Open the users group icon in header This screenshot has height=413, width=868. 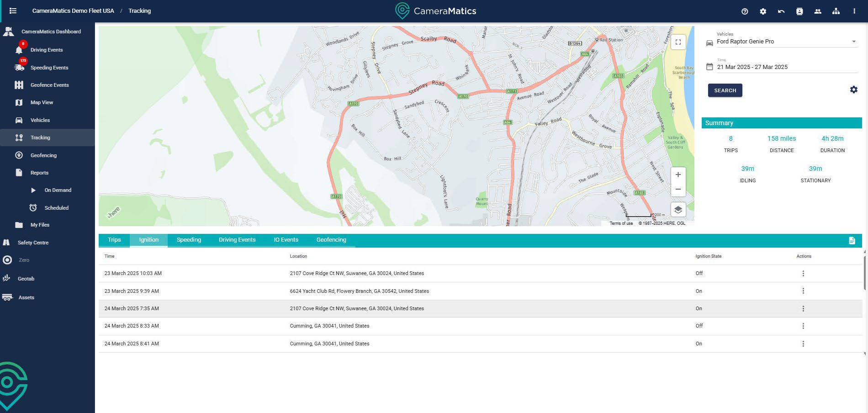click(818, 11)
